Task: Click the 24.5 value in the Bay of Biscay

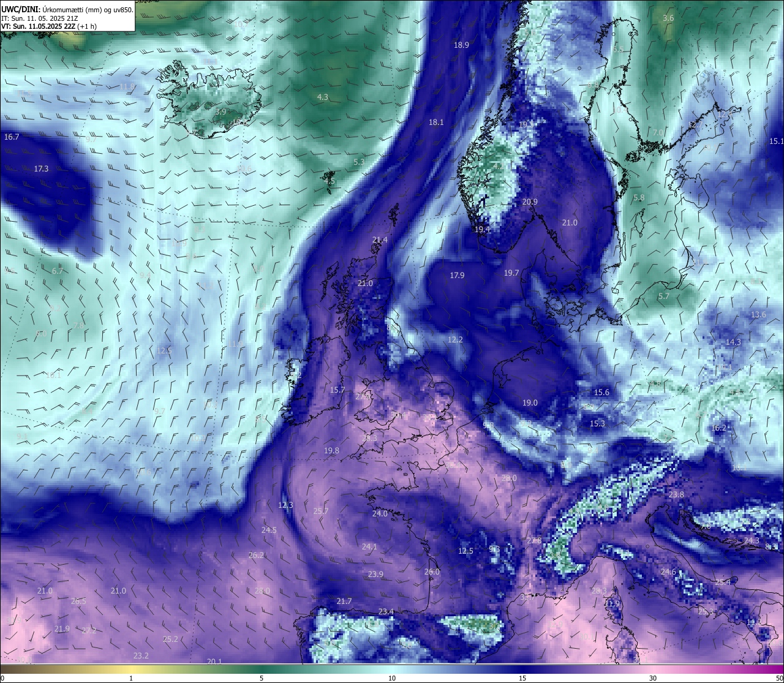Action: [269, 530]
